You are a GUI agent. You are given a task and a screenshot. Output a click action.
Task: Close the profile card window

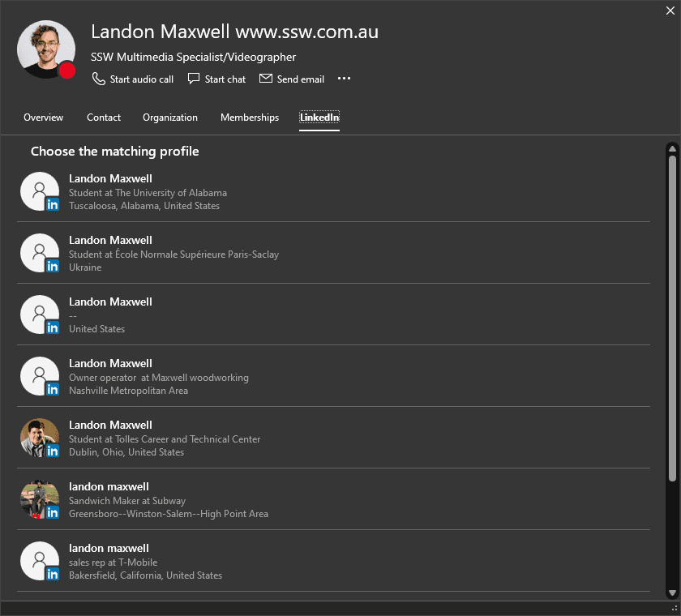click(x=670, y=10)
